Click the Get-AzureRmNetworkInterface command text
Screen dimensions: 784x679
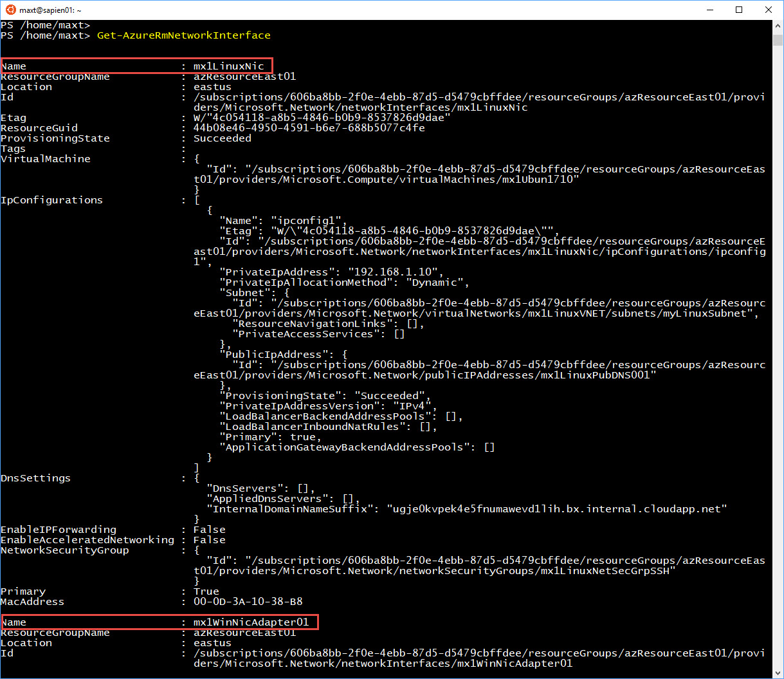tap(184, 35)
